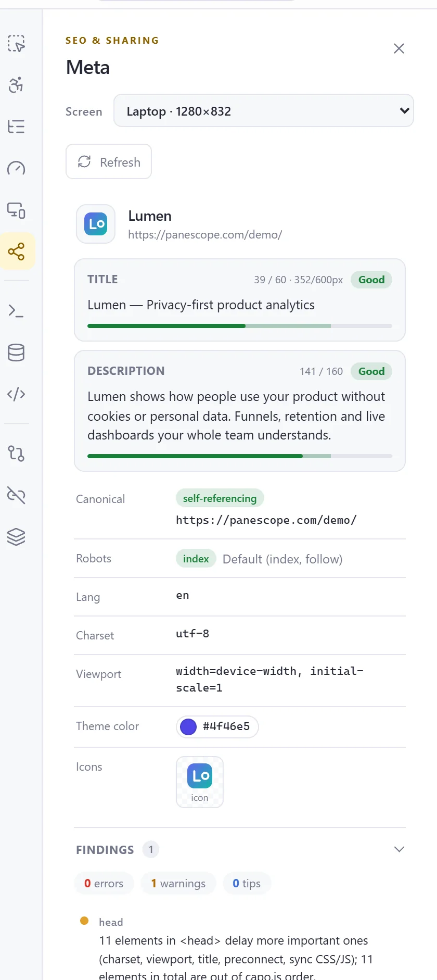Image resolution: width=437 pixels, height=980 pixels.
Task: Open the layers stack icon
Action: coord(16,537)
